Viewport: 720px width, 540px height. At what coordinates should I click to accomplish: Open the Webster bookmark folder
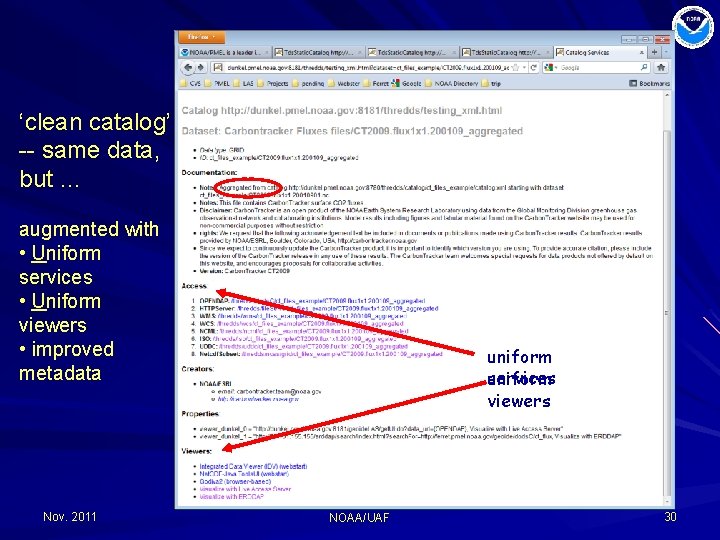(x=344, y=84)
